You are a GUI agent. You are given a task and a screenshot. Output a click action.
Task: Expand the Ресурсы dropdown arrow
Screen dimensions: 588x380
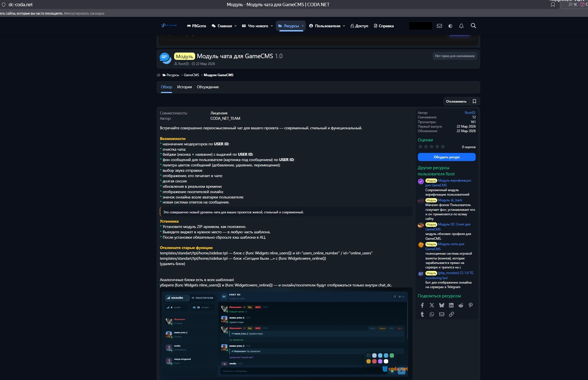303,26
